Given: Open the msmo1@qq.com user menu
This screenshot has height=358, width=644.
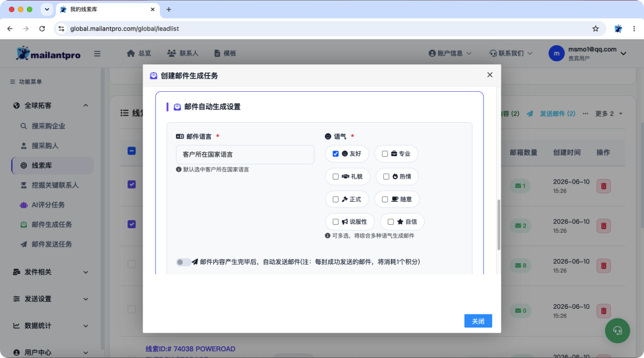Looking at the screenshot, I should [x=588, y=53].
